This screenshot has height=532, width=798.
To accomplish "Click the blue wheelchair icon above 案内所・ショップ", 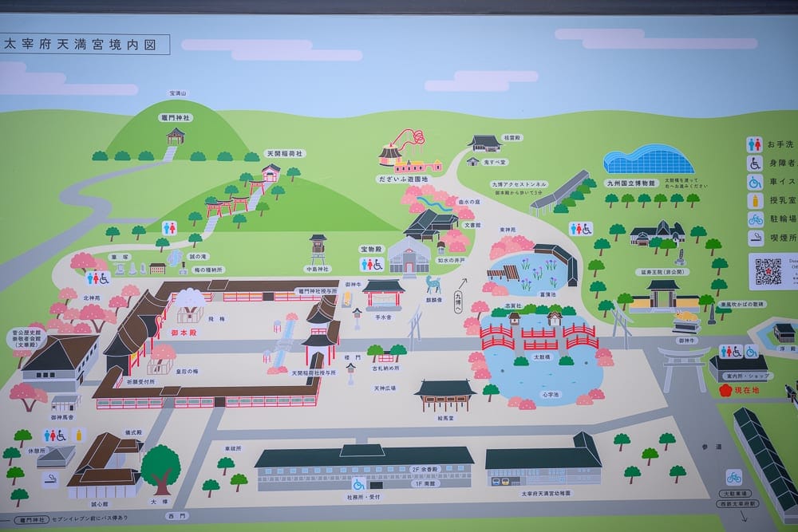I will pos(751,352).
